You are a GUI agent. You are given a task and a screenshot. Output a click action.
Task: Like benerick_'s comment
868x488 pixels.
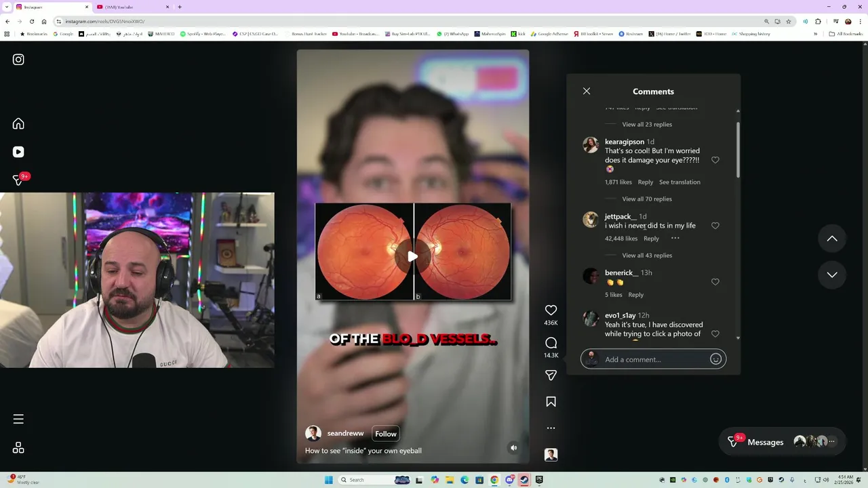click(715, 282)
